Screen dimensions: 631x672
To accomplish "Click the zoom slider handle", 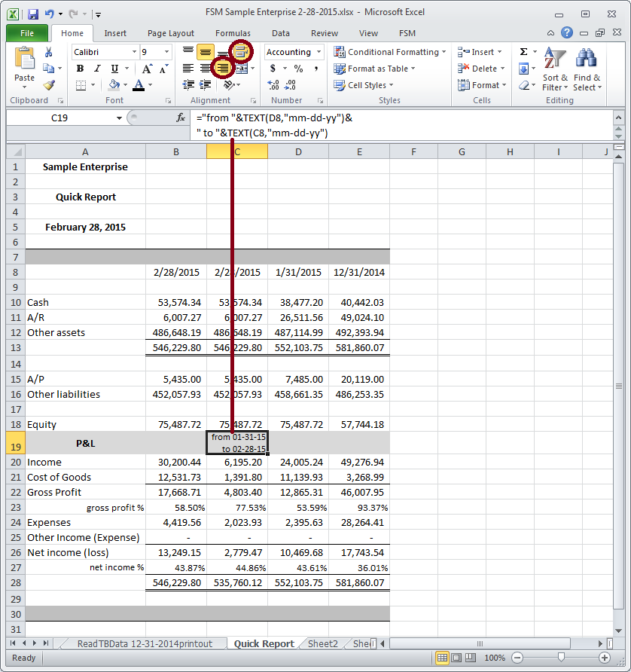I will [x=552, y=658].
